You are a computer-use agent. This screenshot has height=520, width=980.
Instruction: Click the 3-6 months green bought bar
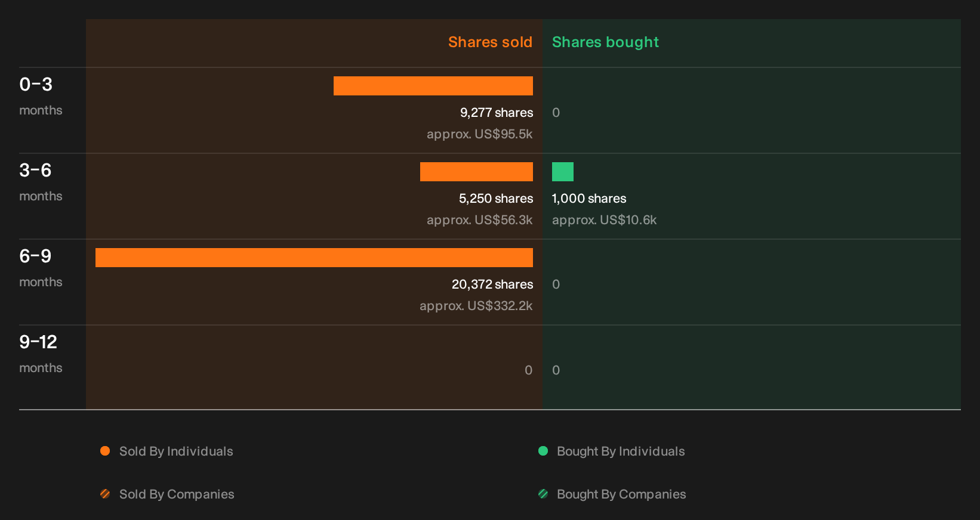click(x=563, y=172)
